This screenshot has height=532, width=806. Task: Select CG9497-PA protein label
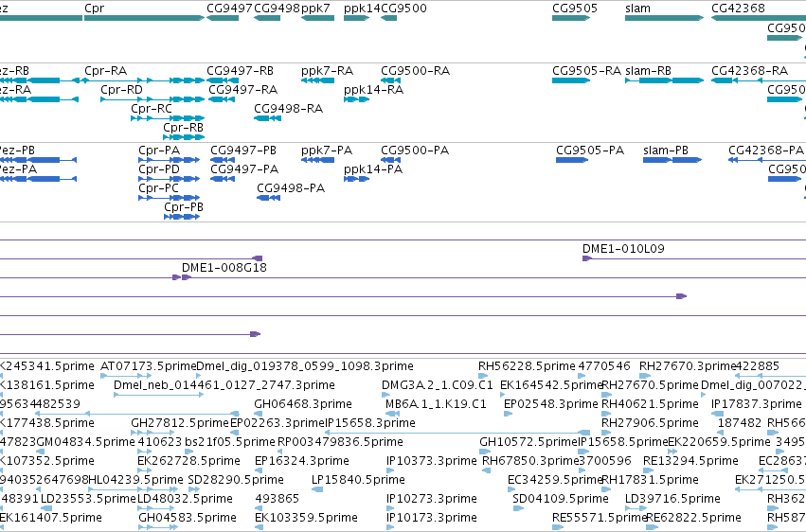[244, 168]
